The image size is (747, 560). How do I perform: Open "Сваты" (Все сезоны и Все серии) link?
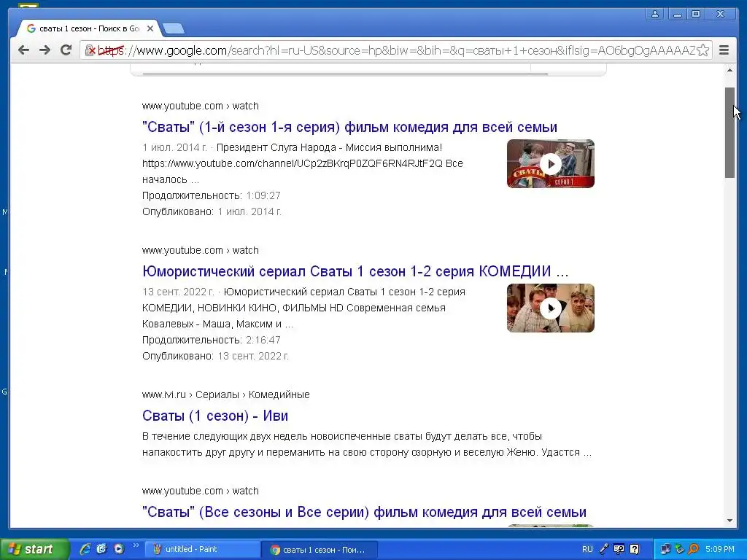coord(364,512)
